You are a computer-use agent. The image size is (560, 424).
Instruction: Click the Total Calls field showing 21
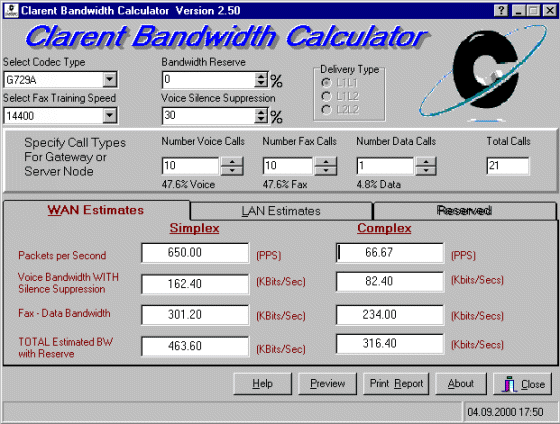(508, 166)
